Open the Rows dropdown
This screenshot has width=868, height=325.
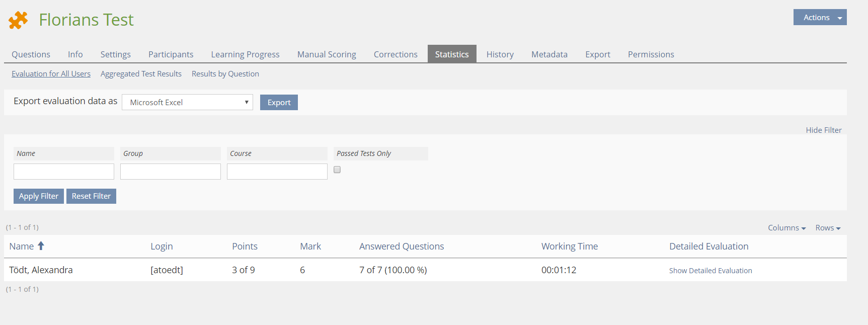coord(827,228)
